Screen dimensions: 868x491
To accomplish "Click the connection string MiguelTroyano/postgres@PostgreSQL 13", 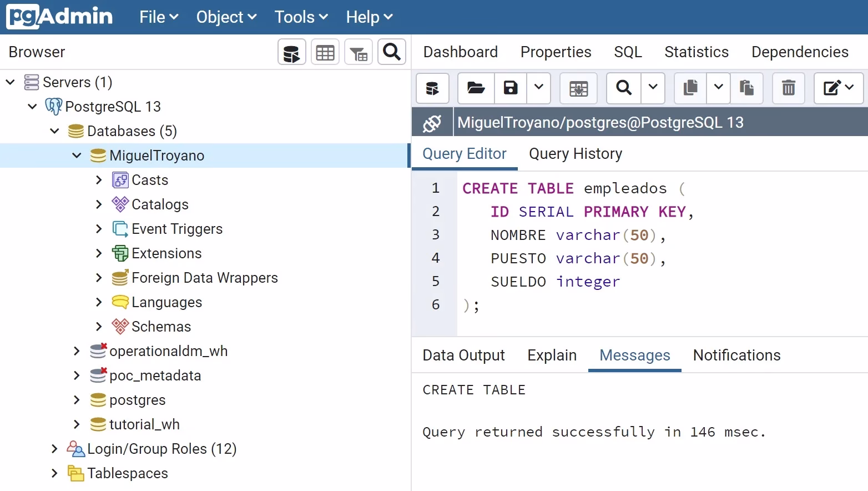I will tap(600, 123).
